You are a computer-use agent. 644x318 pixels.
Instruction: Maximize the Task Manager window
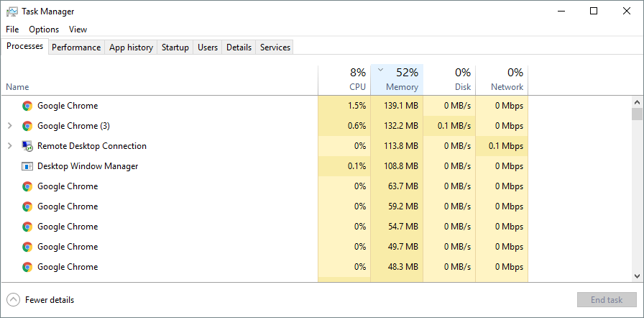(x=594, y=11)
